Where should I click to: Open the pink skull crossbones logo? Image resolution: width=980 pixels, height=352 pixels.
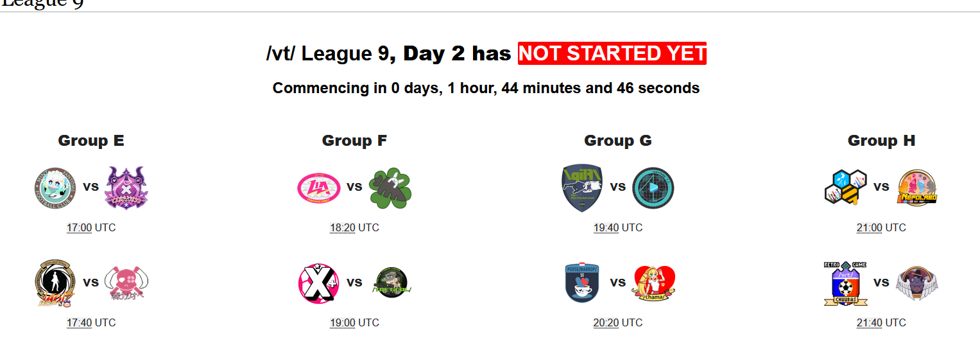(x=126, y=283)
